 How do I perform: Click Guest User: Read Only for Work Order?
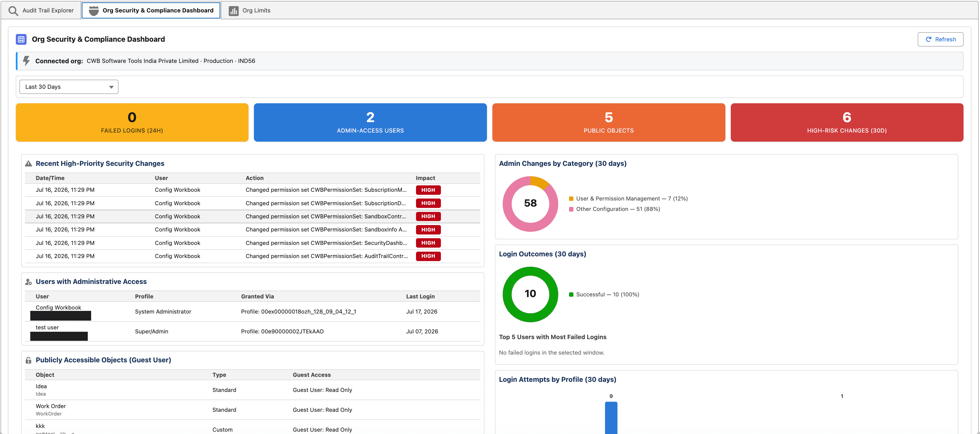tap(322, 410)
